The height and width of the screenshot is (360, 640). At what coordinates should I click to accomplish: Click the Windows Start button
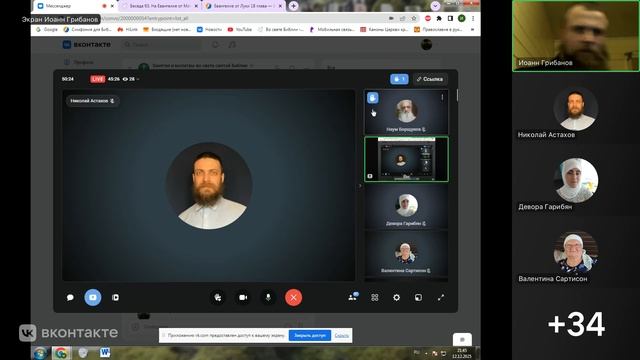(x=40, y=353)
